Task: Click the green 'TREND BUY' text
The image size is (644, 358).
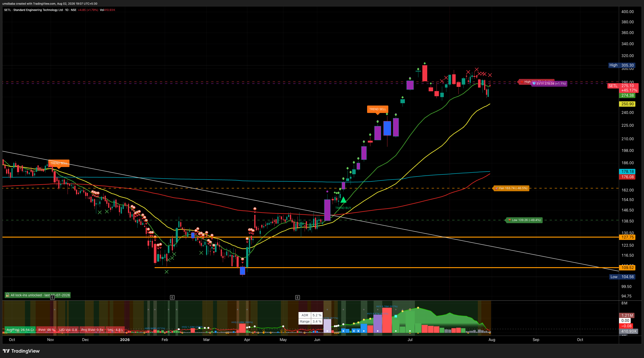Action: [x=343, y=208]
